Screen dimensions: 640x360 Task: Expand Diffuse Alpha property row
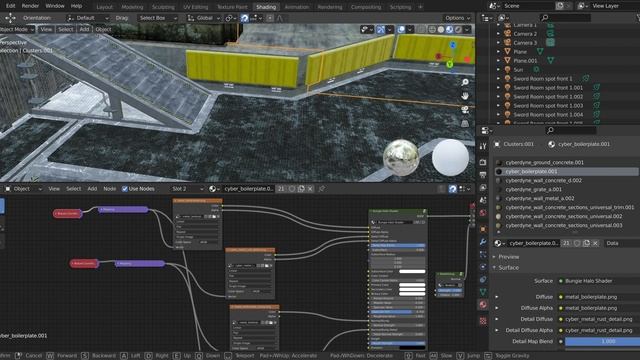(x=497, y=308)
